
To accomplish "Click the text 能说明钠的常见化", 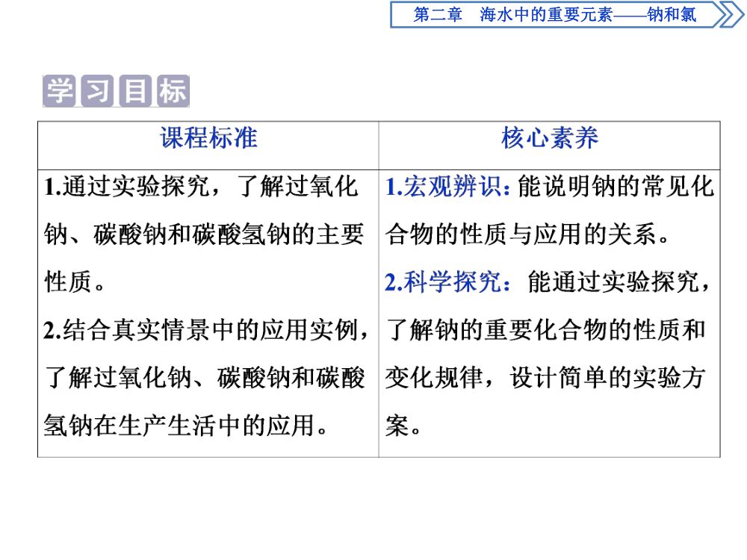I will pyautogui.click(x=616, y=186).
